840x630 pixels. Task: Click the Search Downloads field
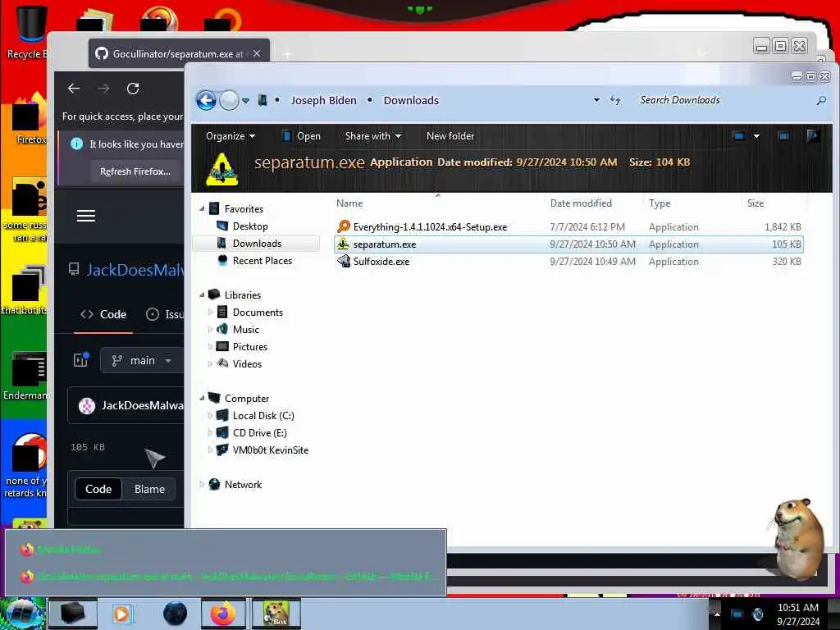724,100
